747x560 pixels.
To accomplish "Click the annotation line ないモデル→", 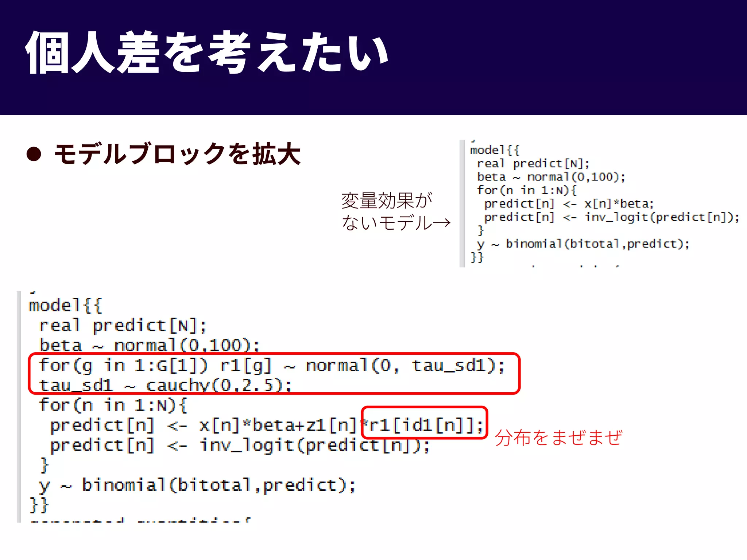I will click(x=396, y=222).
